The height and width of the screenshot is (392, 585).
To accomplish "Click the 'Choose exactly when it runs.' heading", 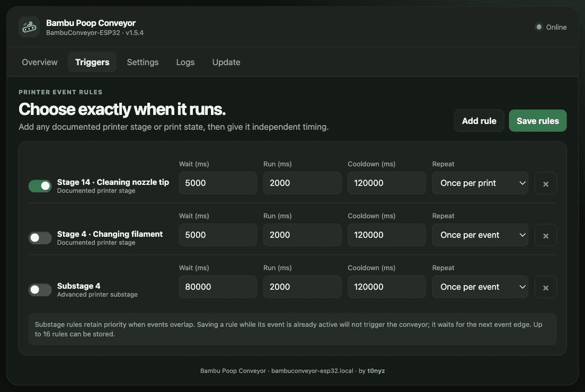I will coord(122,109).
